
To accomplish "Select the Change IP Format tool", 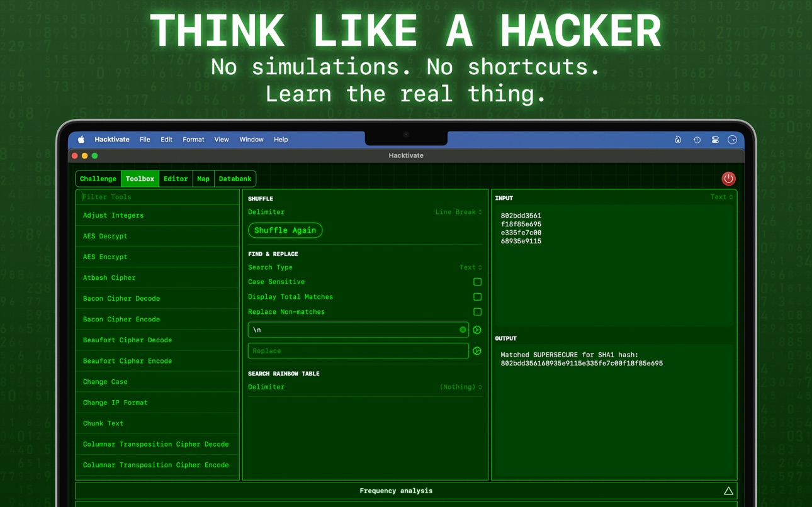I will coord(157,402).
